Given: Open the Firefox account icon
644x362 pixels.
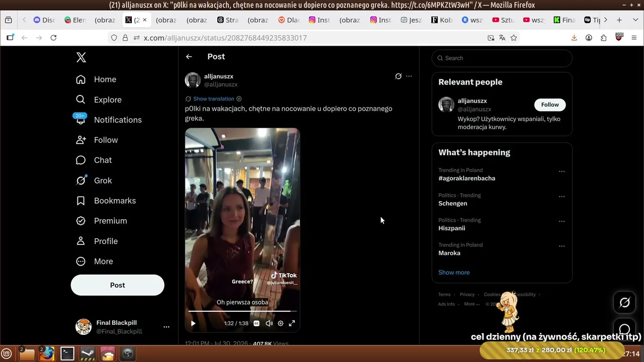Looking at the screenshot, I should point(589,38).
